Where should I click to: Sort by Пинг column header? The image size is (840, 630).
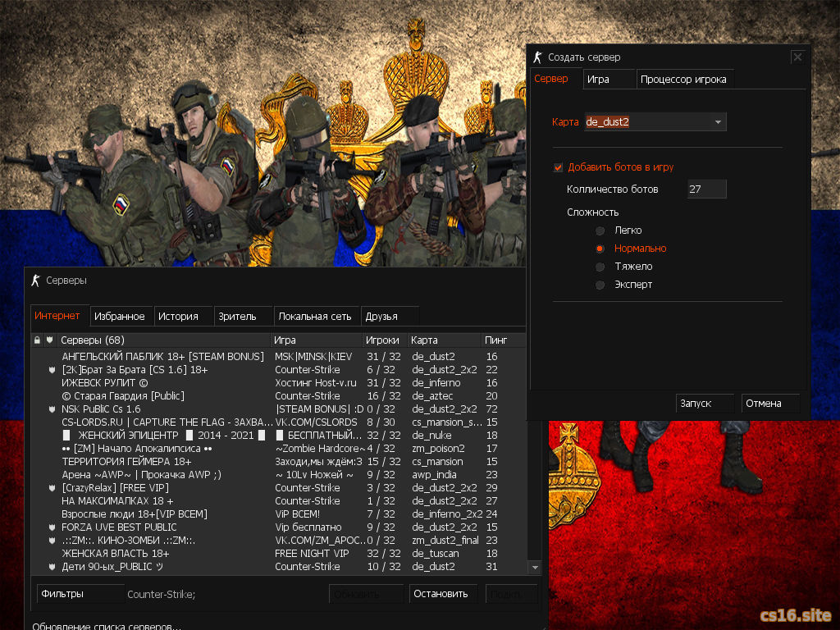click(x=504, y=340)
